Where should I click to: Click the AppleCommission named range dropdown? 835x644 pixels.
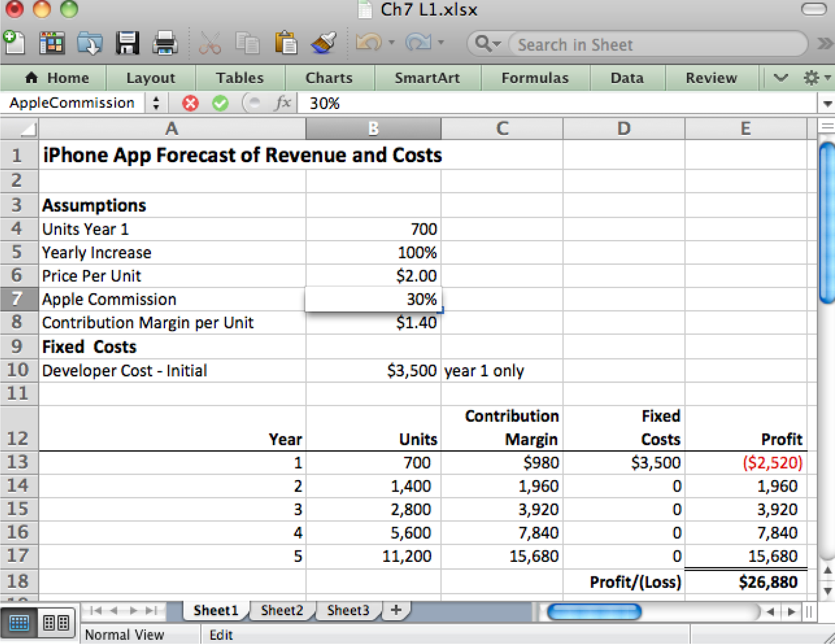[135, 102]
